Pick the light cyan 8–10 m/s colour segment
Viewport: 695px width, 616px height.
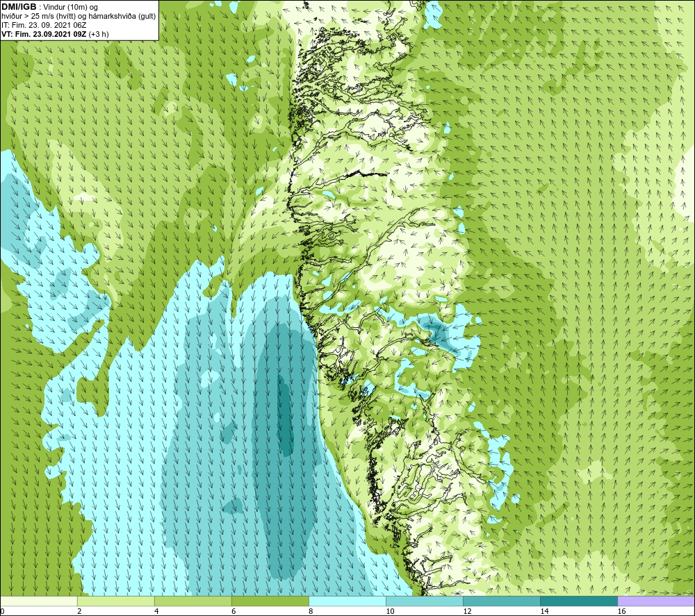point(347,601)
